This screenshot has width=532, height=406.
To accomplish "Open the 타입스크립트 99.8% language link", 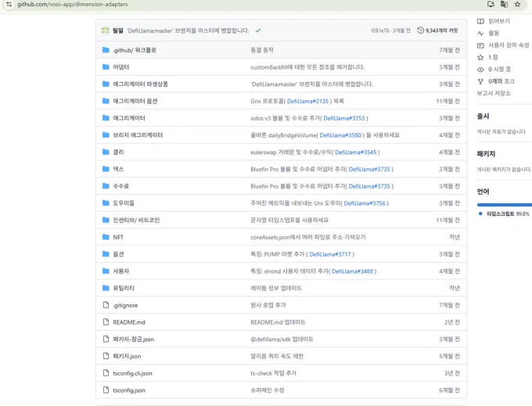I will tap(508, 214).
